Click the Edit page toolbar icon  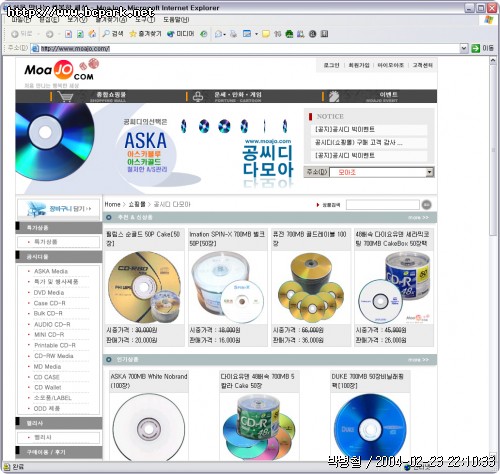click(x=247, y=34)
